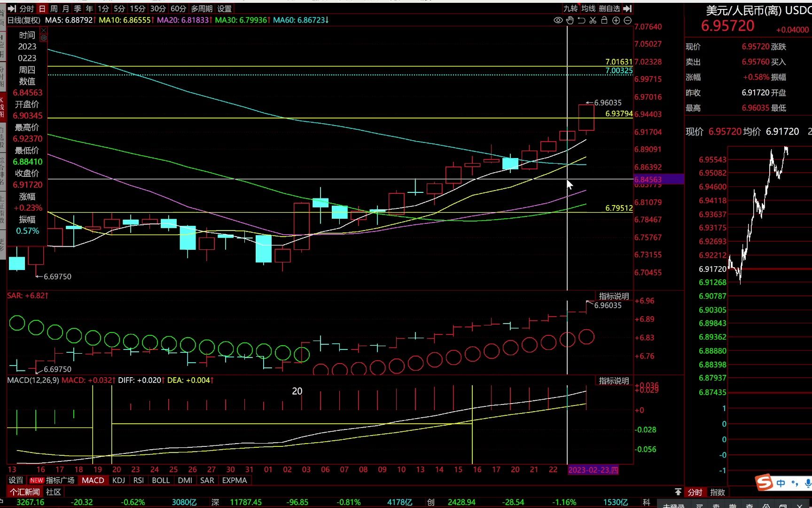812x508 pixels.
Task: Select SAR indicator tab
Action: pos(207,480)
